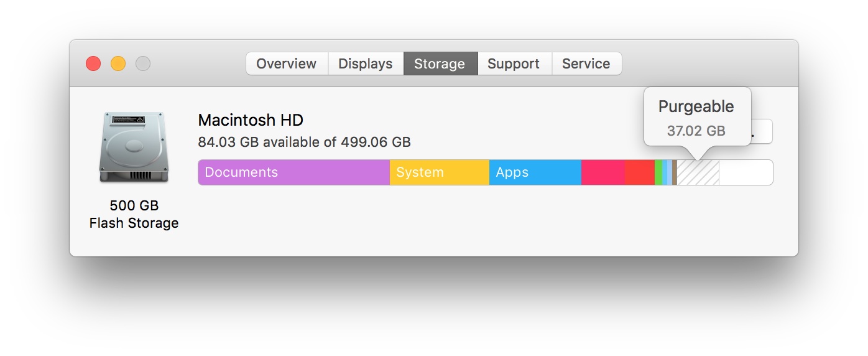The width and height of the screenshot is (868, 356).
Task: Click the Purgeable 37.02 GB tooltip
Action: coord(696,117)
